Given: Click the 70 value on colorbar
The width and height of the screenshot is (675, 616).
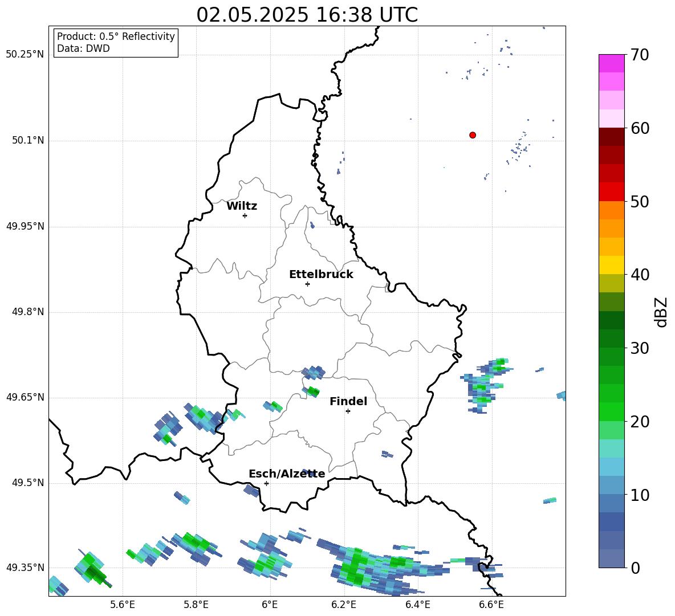Looking at the screenshot, I should tap(640, 55).
